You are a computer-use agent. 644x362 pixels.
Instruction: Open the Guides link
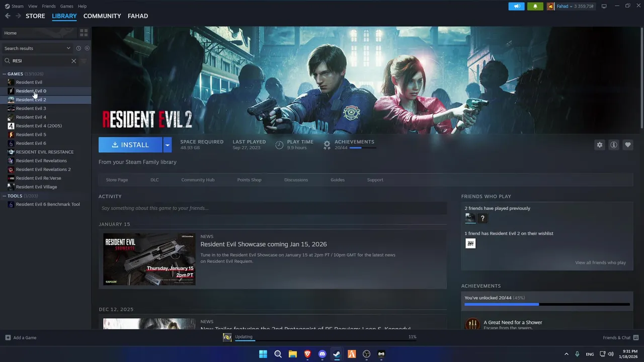click(337, 180)
